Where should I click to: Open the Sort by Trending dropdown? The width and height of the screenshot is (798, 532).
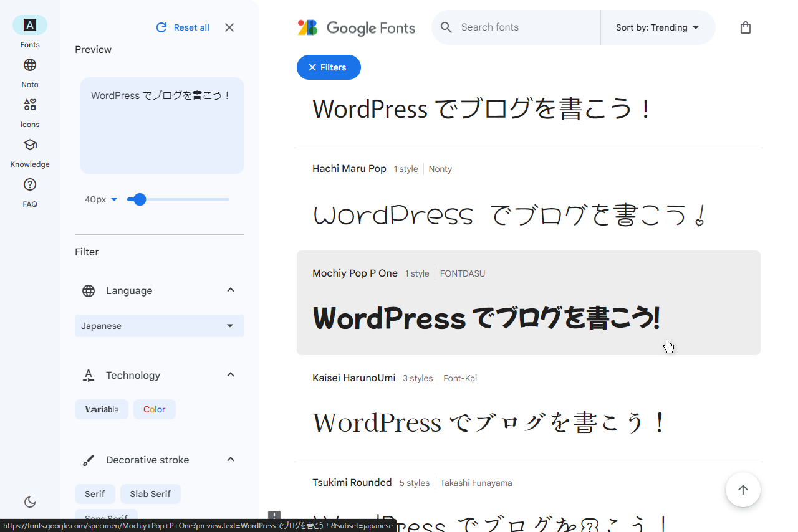(658, 27)
